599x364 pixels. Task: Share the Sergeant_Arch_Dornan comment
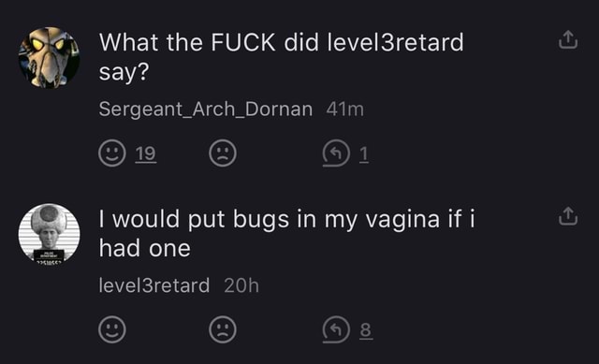pyautogui.click(x=568, y=39)
